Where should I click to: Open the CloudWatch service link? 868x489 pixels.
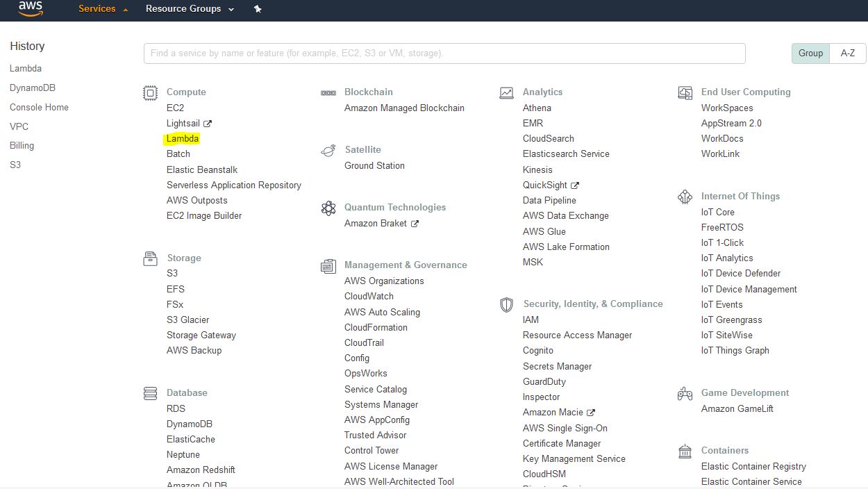click(x=369, y=297)
